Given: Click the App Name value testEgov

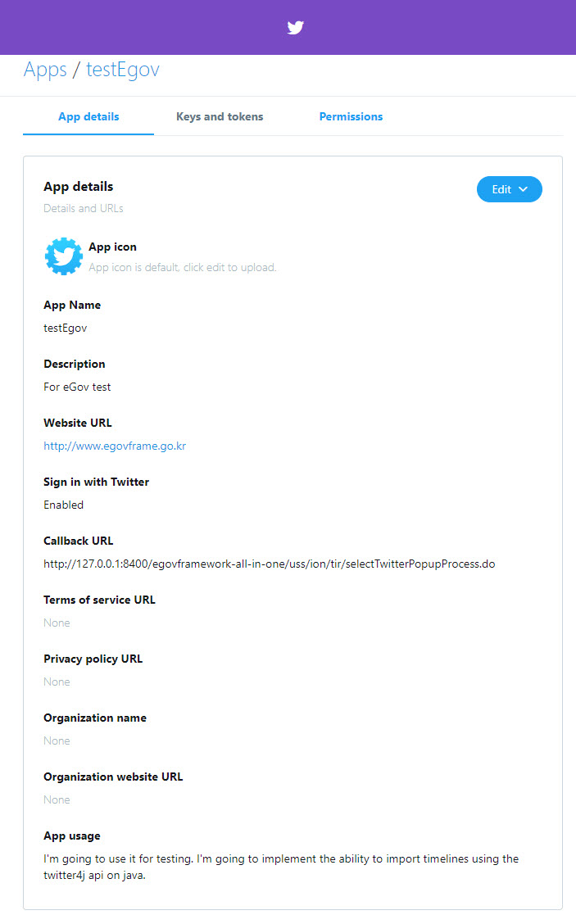Looking at the screenshot, I should click(x=65, y=328).
